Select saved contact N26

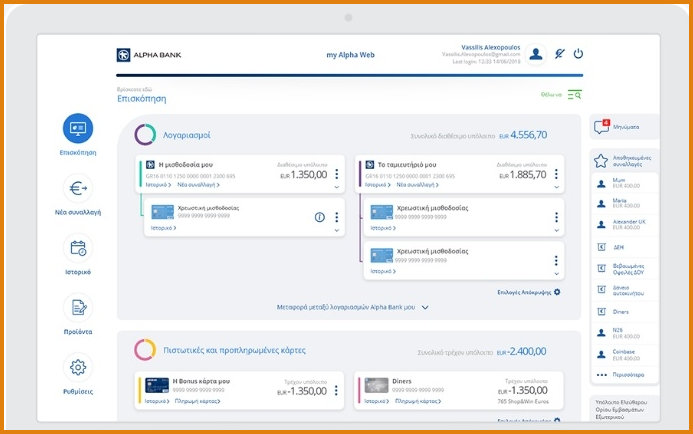[x=624, y=333]
